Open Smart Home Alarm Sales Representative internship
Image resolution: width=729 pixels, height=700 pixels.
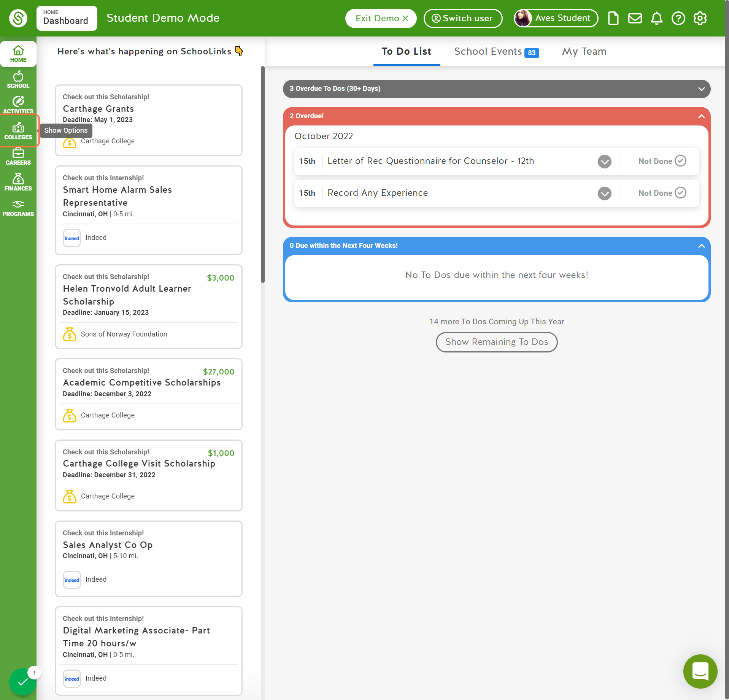149,210
